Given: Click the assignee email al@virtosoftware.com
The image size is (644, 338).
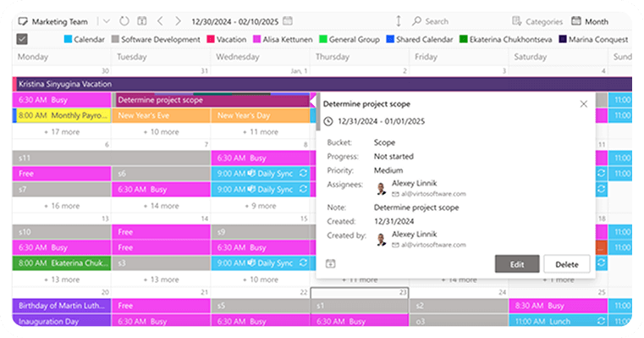Looking at the screenshot, I should [x=433, y=194].
